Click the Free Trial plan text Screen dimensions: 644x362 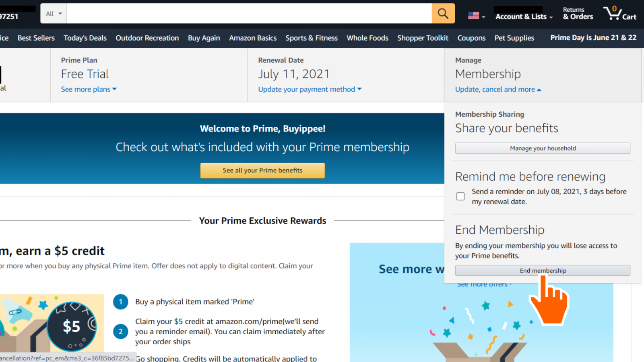pyautogui.click(x=85, y=74)
